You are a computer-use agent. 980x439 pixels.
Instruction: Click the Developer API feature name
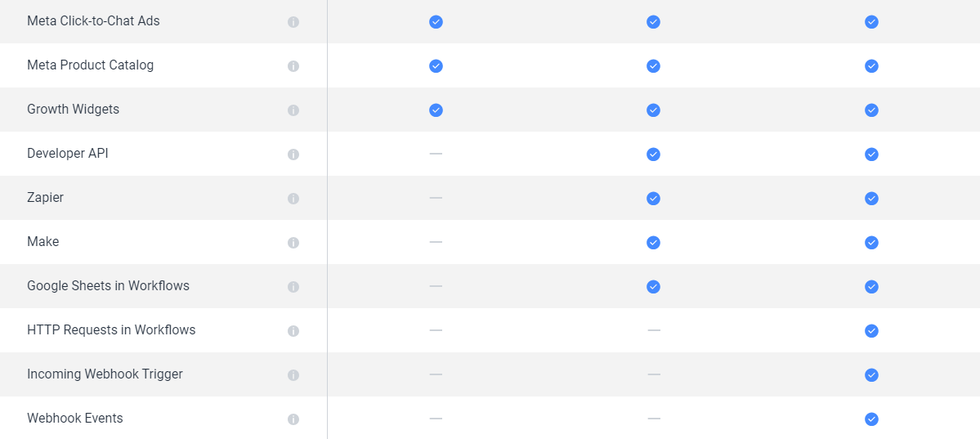point(68,153)
